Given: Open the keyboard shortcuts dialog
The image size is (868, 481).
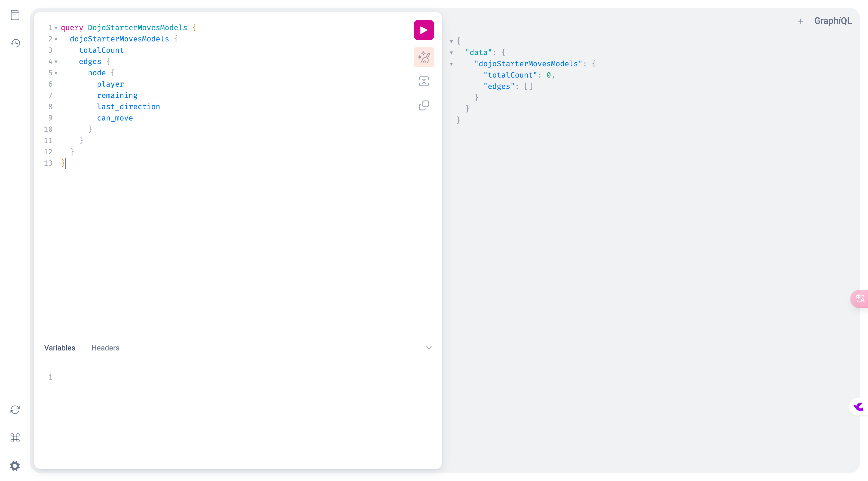Looking at the screenshot, I should coord(15,438).
